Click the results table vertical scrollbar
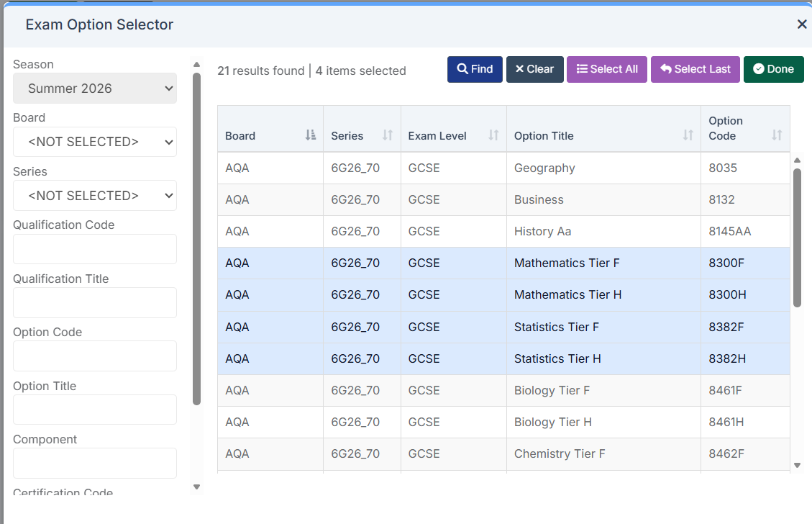This screenshot has height=524, width=812. tap(797, 238)
